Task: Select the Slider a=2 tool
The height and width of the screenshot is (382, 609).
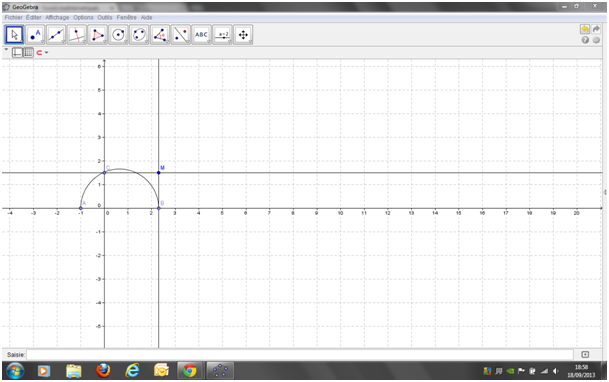Action: pyautogui.click(x=223, y=35)
